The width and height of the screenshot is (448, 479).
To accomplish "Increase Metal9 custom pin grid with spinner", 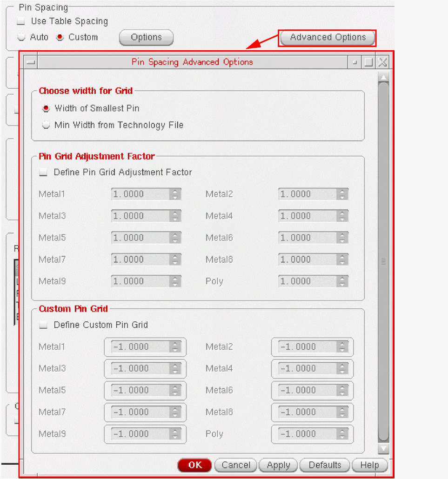I will 175,432.
